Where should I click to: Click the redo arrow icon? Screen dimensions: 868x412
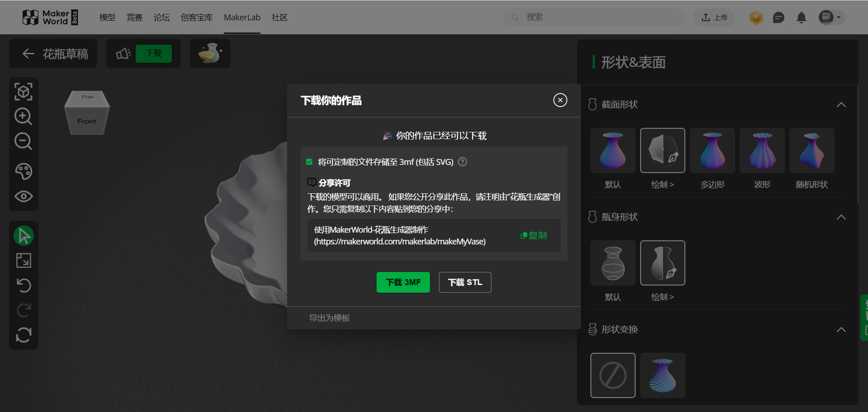[24, 310]
